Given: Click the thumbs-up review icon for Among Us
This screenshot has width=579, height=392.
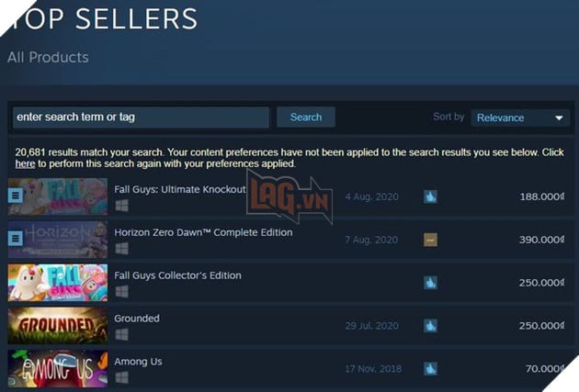Looking at the screenshot, I should tap(430, 369).
